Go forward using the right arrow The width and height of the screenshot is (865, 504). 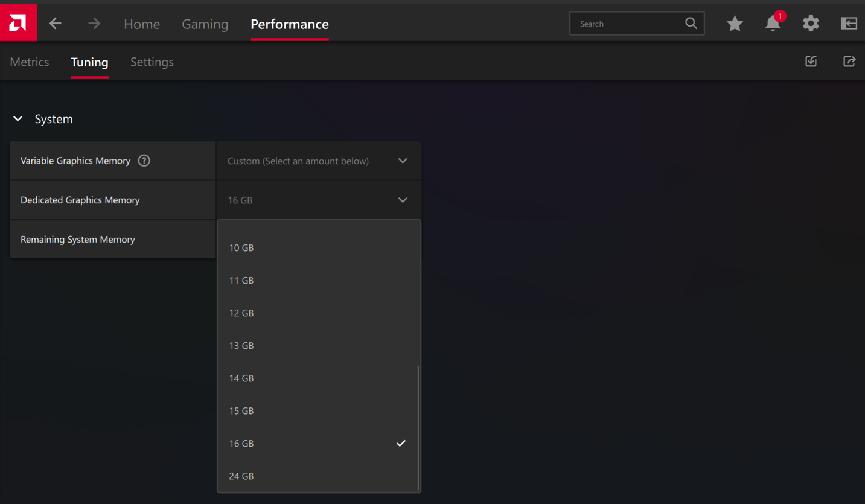click(94, 24)
